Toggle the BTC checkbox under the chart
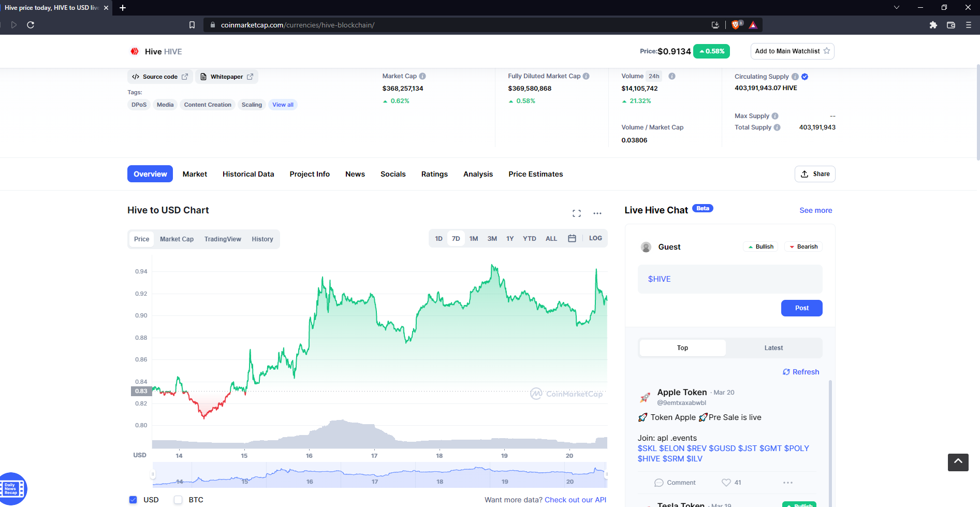This screenshot has width=980, height=507. pos(178,500)
